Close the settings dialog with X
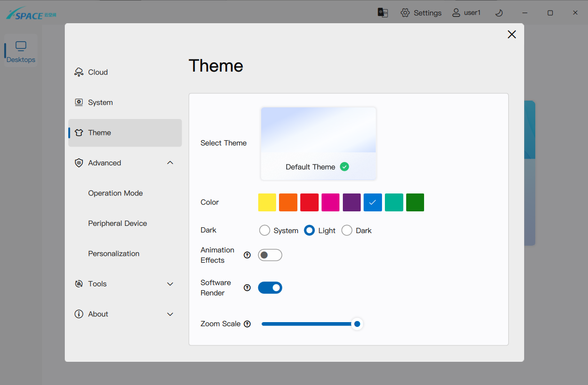 pos(512,34)
